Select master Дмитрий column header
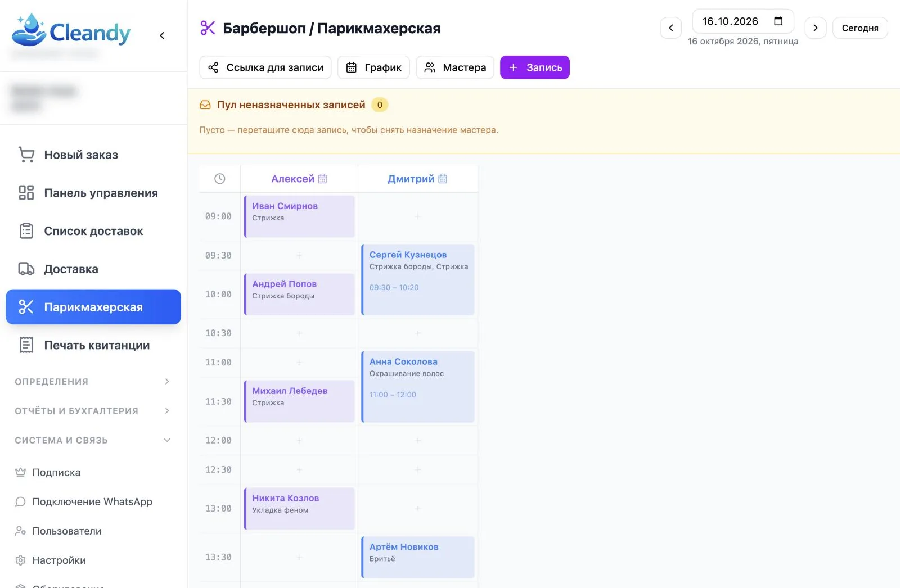The height and width of the screenshot is (588, 900). click(418, 179)
